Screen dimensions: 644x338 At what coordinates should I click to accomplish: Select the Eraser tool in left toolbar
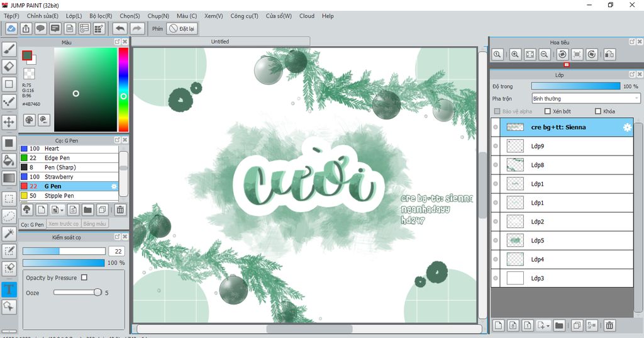coord(9,66)
